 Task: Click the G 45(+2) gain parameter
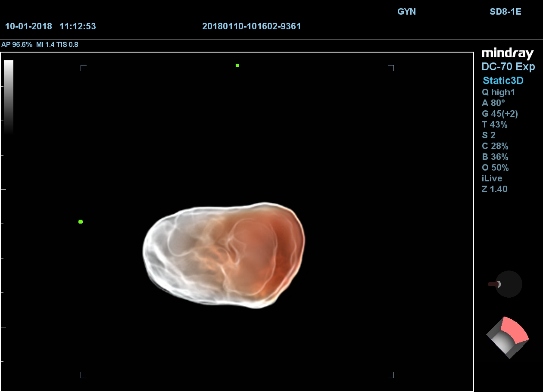tap(499, 114)
